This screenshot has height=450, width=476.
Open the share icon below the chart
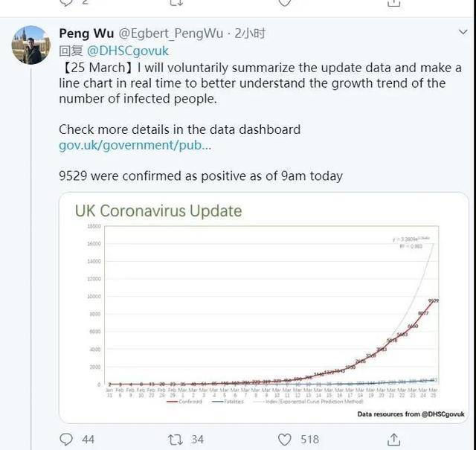click(395, 439)
